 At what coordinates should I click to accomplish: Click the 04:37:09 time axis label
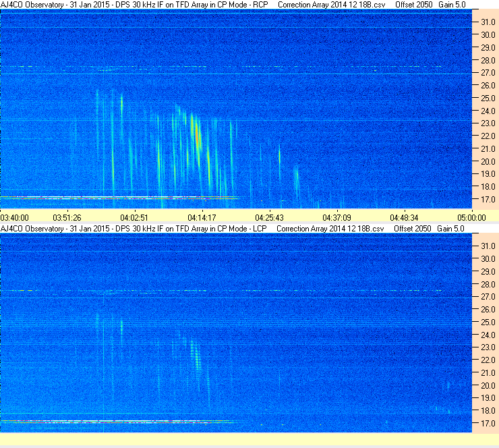pyautogui.click(x=336, y=218)
